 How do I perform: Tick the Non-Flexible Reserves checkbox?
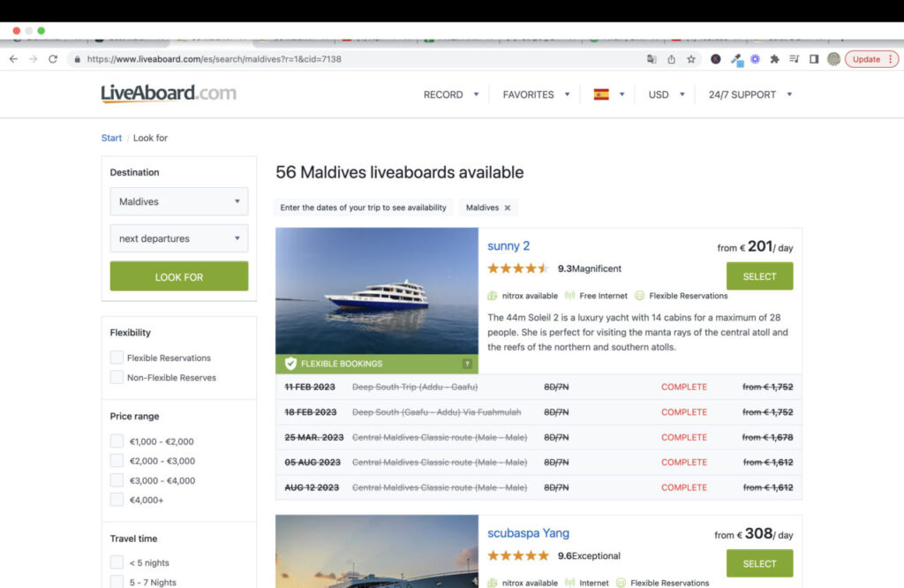(x=117, y=377)
